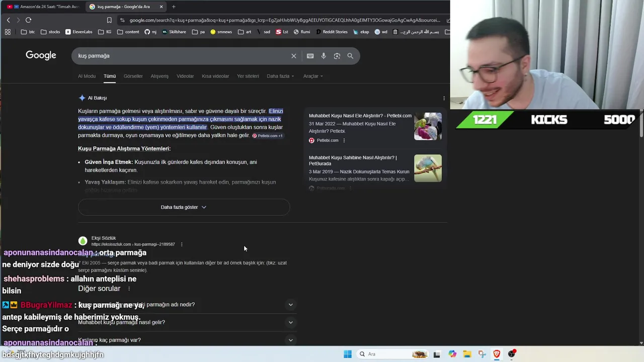
Task: Expand Kuşların kaç parmağı var question
Action: click(187, 340)
